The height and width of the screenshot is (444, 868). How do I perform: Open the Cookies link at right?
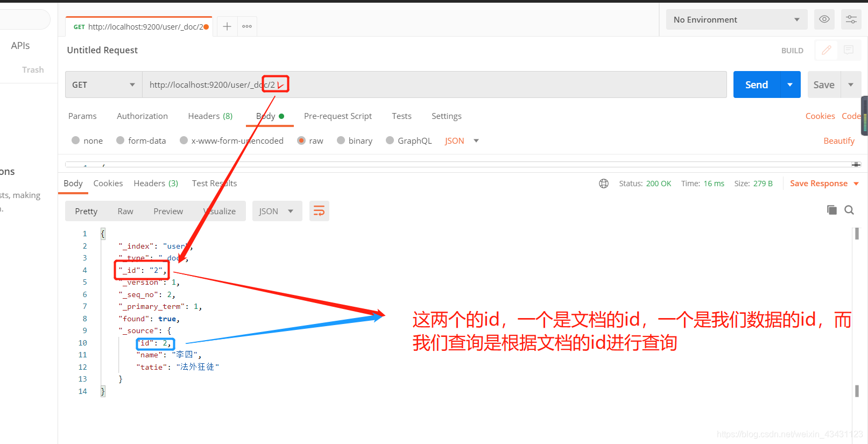[820, 116]
